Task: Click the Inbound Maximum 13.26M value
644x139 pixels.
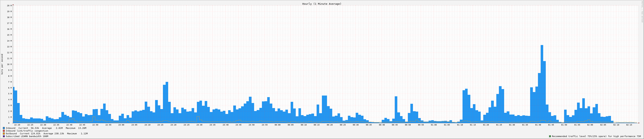Action: [x=82, y=128]
